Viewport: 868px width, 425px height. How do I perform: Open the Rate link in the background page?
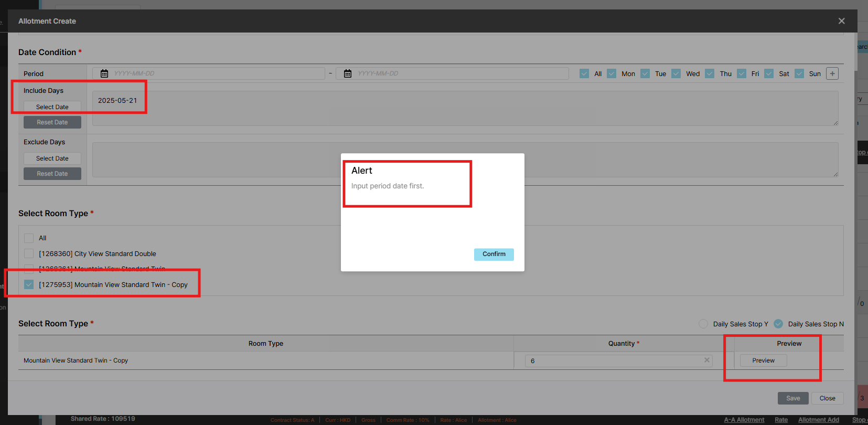[x=781, y=420]
